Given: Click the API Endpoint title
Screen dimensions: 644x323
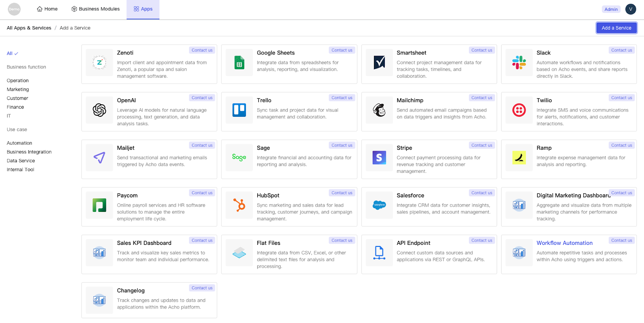Looking at the screenshot, I should point(413,243).
